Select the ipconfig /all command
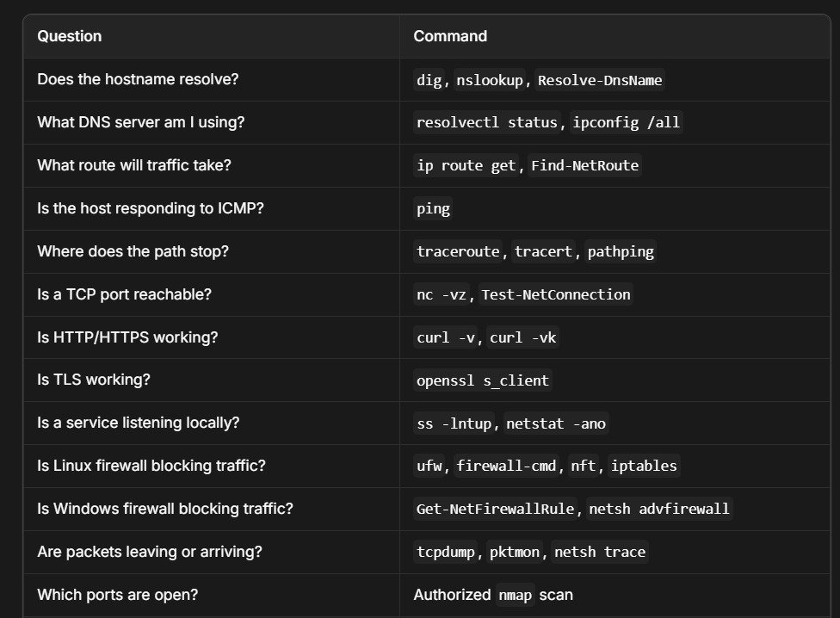The height and width of the screenshot is (618, 840). coord(627,122)
